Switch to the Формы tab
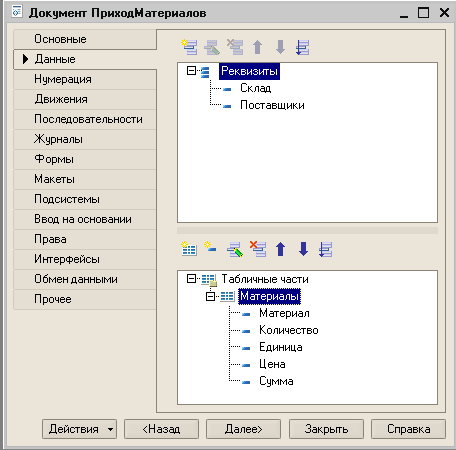The height and width of the screenshot is (450, 456). click(x=85, y=159)
